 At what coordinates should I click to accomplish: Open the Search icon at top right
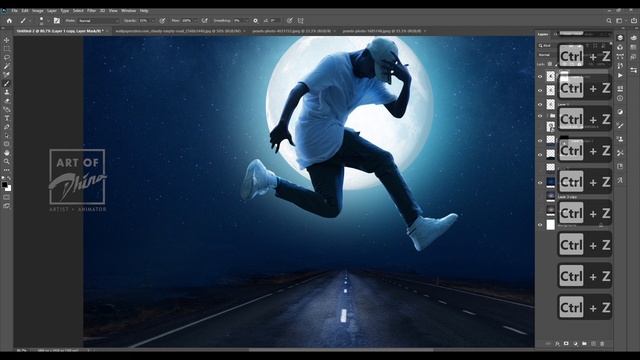609,20
